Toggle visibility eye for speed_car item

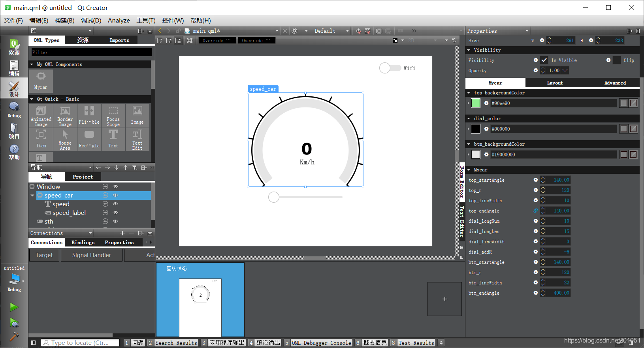point(115,195)
